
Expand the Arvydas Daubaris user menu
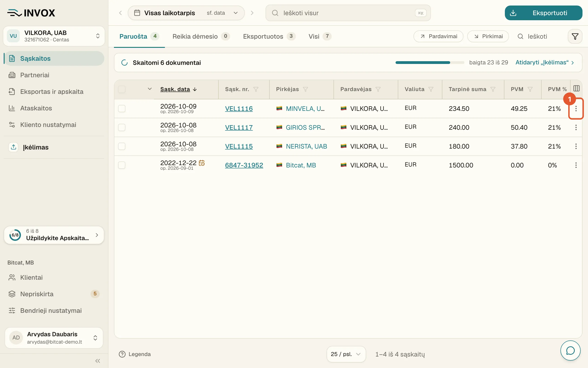point(54,338)
